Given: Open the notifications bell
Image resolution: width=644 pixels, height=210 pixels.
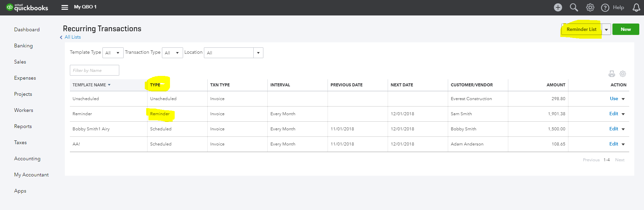Looking at the screenshot, I should pos(636,7).
